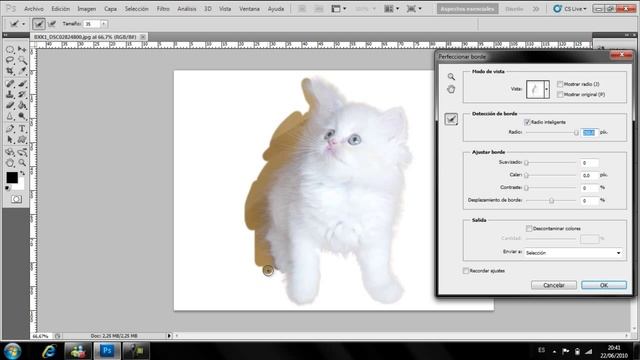The height and width of the screenshot is (360, 640).
Task: Switch to Aspectos esenciales workspace
Action: click(468, 9)
